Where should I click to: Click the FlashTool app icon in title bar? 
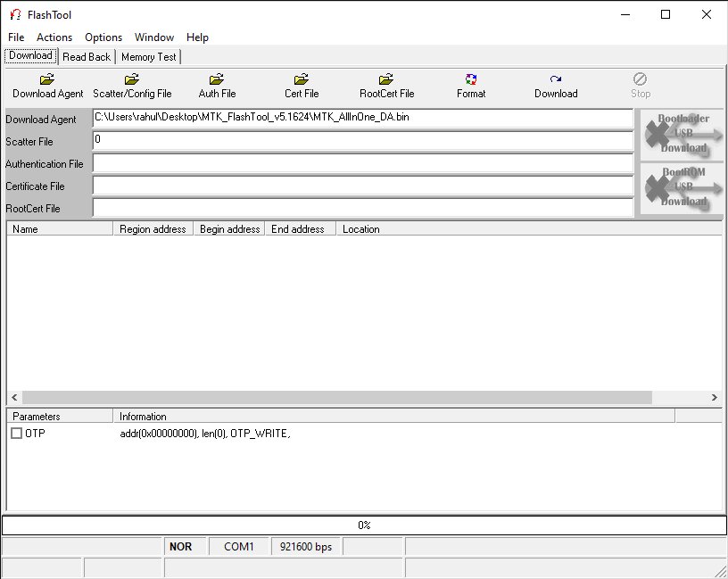[x=15, y=15]
